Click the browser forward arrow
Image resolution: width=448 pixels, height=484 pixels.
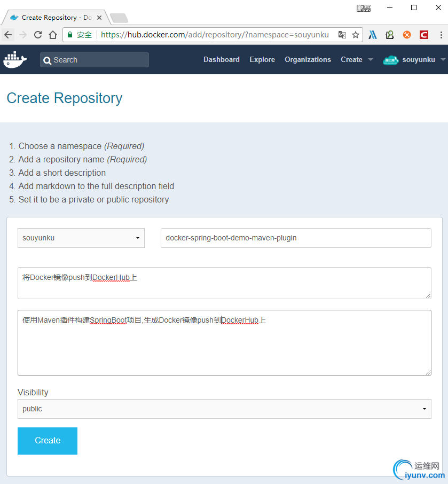23,35
